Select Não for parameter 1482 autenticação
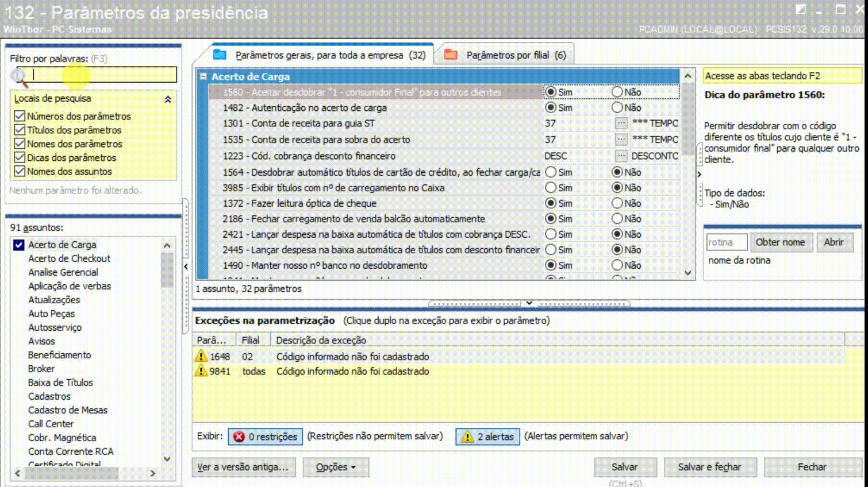 [617, 107]
